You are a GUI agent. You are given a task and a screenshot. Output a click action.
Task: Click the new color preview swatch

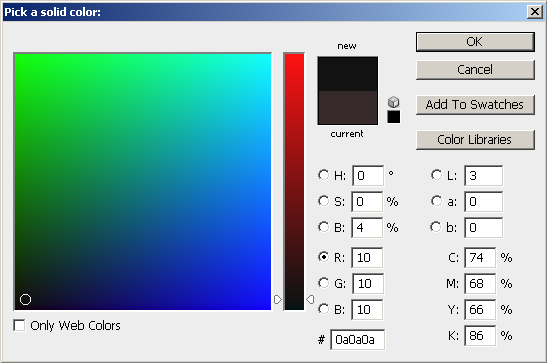[347, 74]
